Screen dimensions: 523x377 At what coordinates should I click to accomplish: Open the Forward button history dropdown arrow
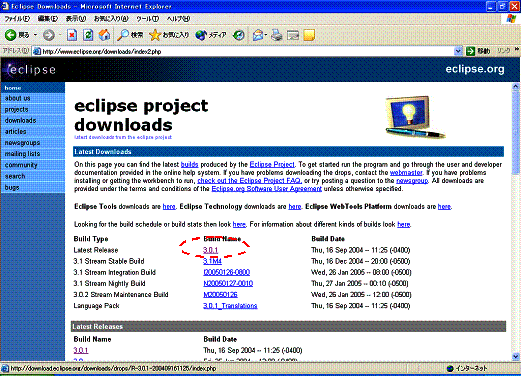60,35
